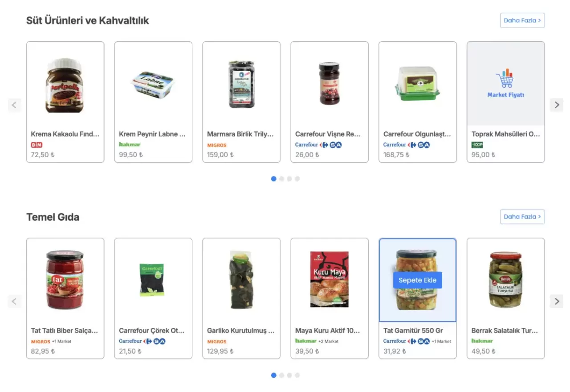Click the Migros logo under Marmara Birlik product

pyautogui.click(x=217, y=145)
